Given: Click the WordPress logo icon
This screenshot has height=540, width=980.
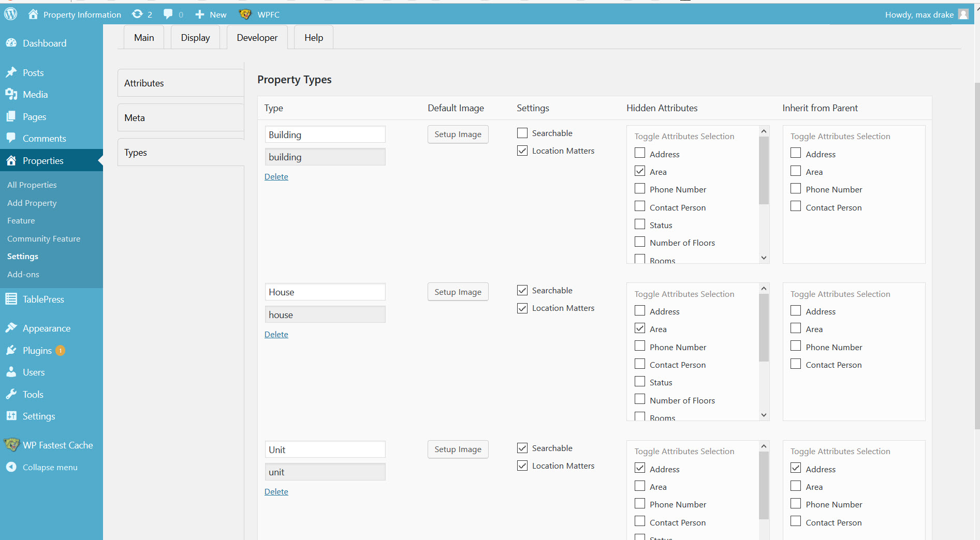Looking at the screenshot, I should 11,14.
